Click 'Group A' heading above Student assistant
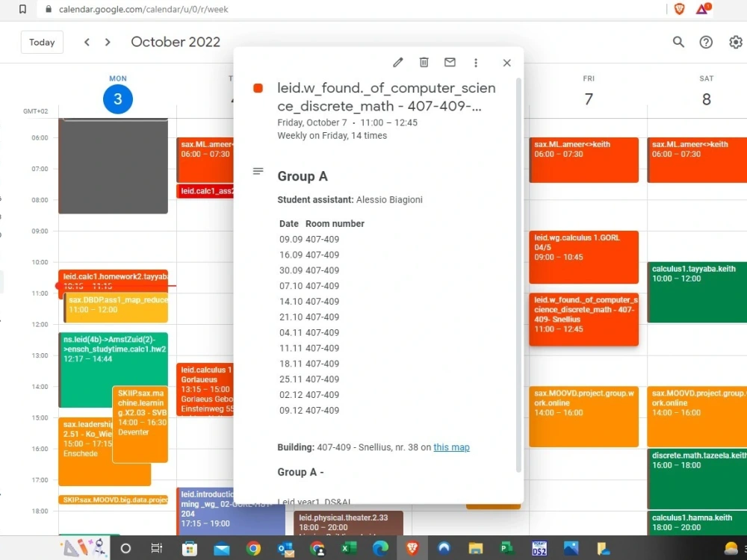This screenshot has height=560, width=747. click(303, 176)
